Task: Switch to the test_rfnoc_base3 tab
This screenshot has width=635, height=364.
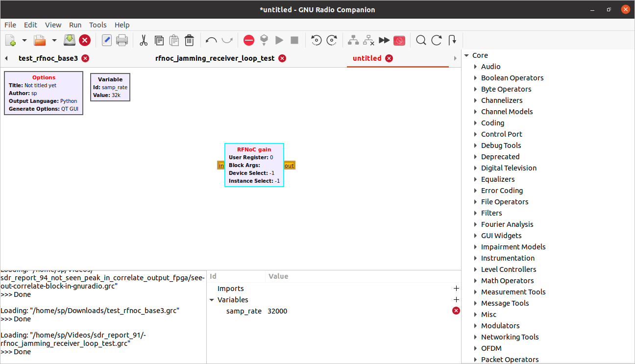Action: click(x=48, y=58)
